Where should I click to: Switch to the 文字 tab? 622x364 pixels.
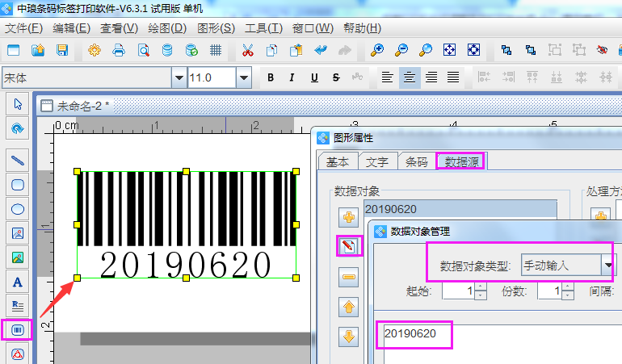[x=377, y=161]
